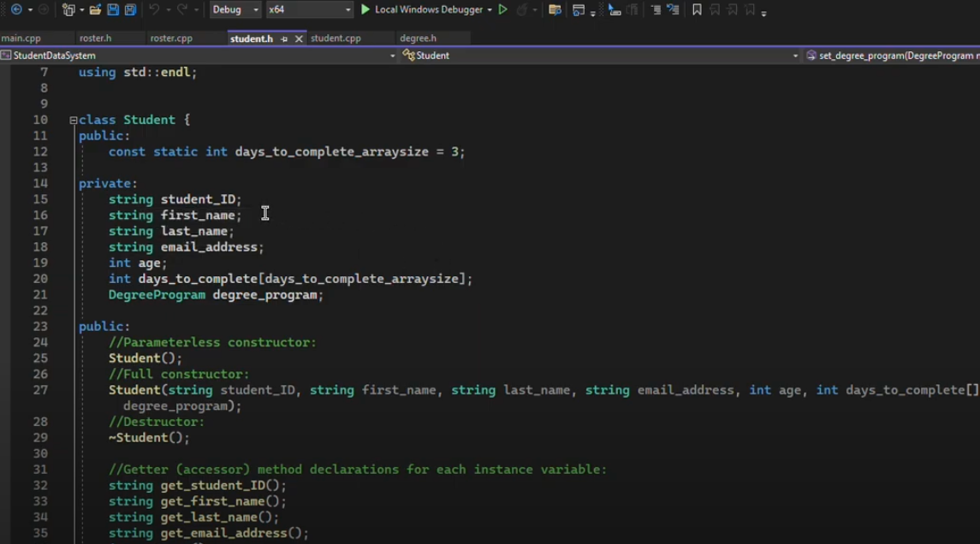Click 'string last_name;' on line 17
This screenshot has width=980, height=544.
click(x=171, y=231)
